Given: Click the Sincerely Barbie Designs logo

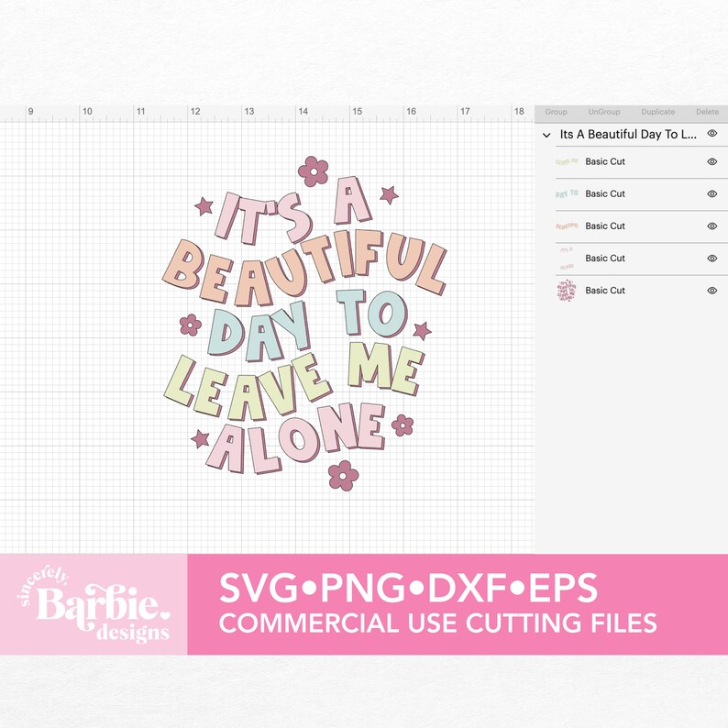Looking at the screenshot, I should coord(94,605).
